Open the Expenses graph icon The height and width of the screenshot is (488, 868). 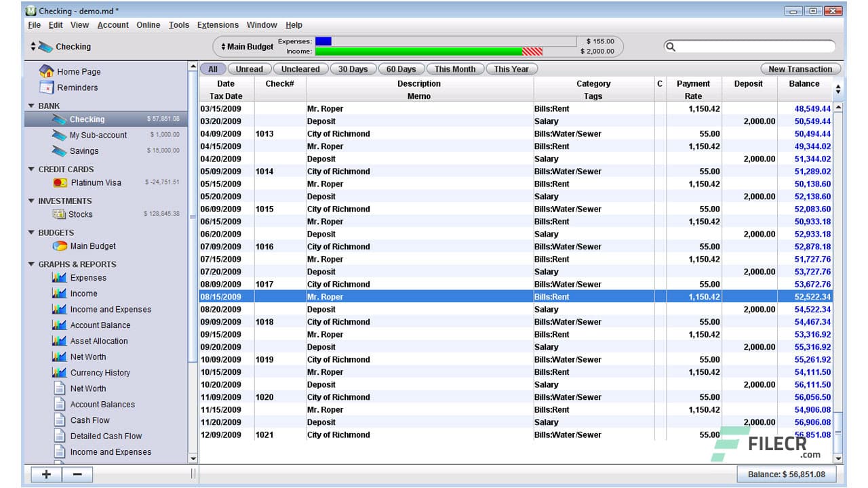pos(59,278)
